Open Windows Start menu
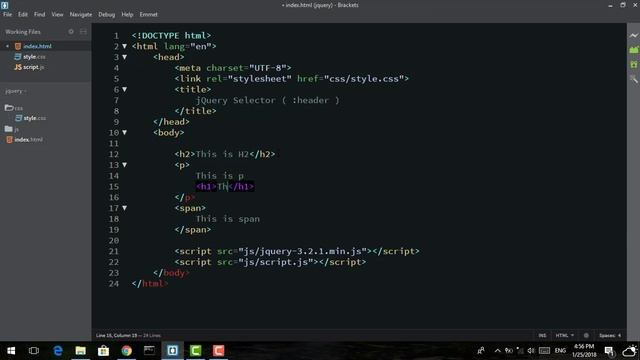Screen dimensions: 640x360 (11, 351)
